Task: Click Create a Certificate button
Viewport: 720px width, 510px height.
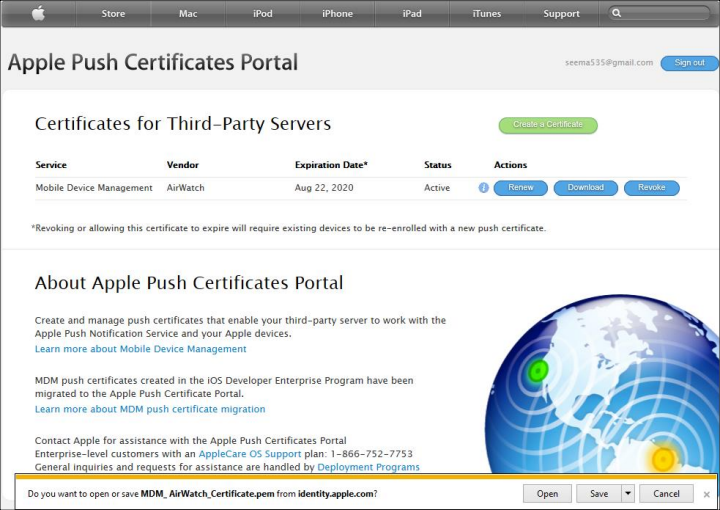Action: [548, 125]
